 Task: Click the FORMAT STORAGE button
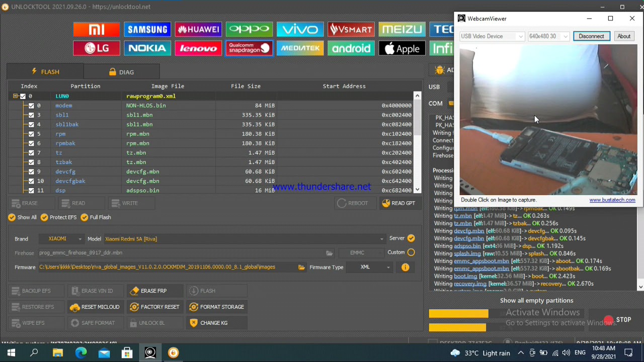tap(216, 307)
